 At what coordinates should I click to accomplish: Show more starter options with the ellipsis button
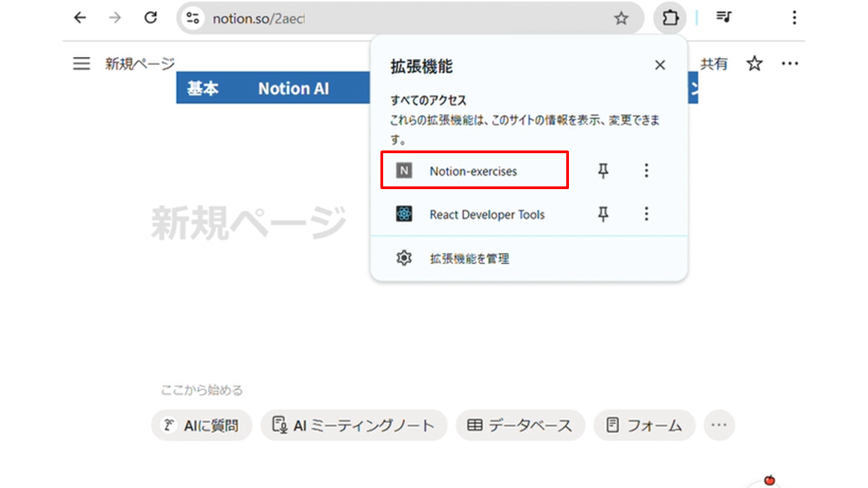(719, 426)
